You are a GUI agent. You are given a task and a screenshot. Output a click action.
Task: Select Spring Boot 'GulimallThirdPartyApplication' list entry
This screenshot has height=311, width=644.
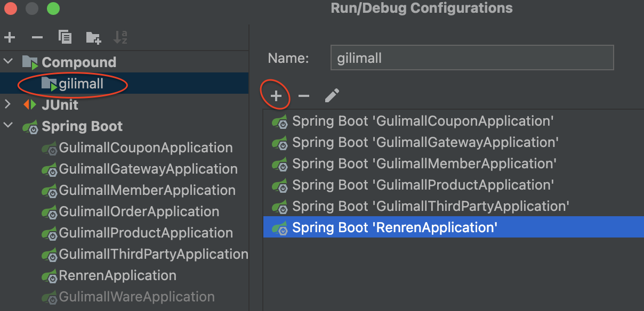[453, 206]
